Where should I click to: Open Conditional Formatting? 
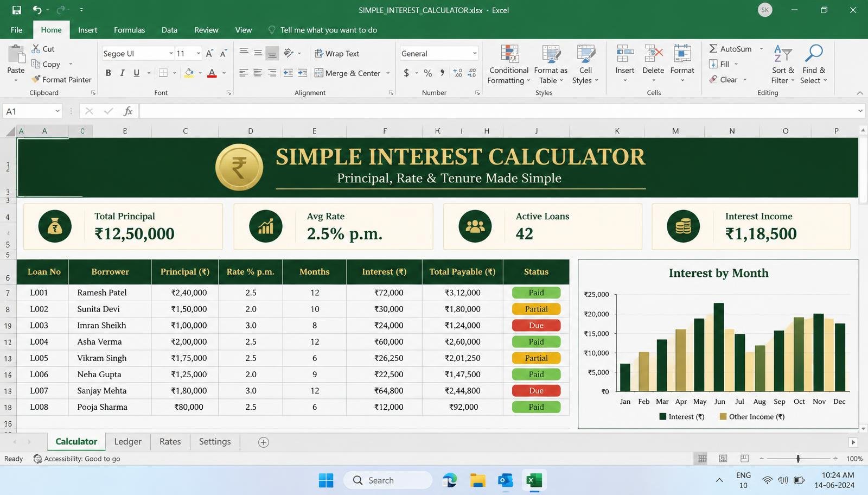tap(509, 65)
